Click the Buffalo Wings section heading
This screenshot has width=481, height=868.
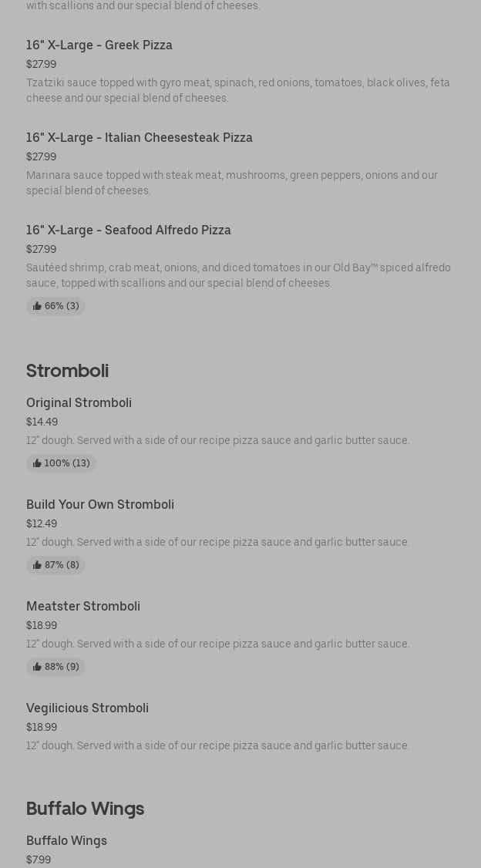pos(85,808)
